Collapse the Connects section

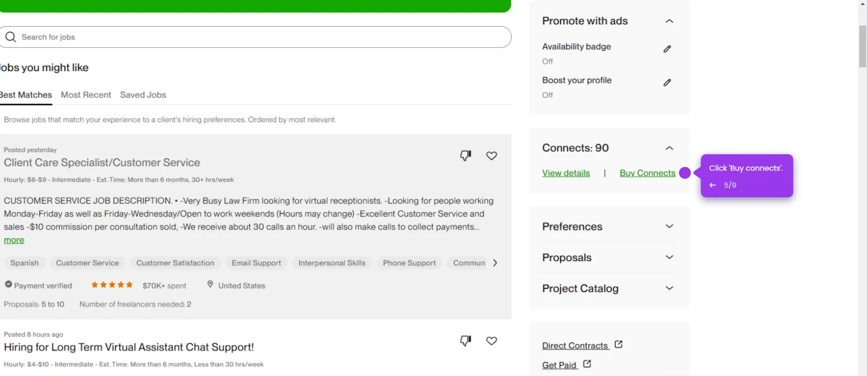(669, 148)
